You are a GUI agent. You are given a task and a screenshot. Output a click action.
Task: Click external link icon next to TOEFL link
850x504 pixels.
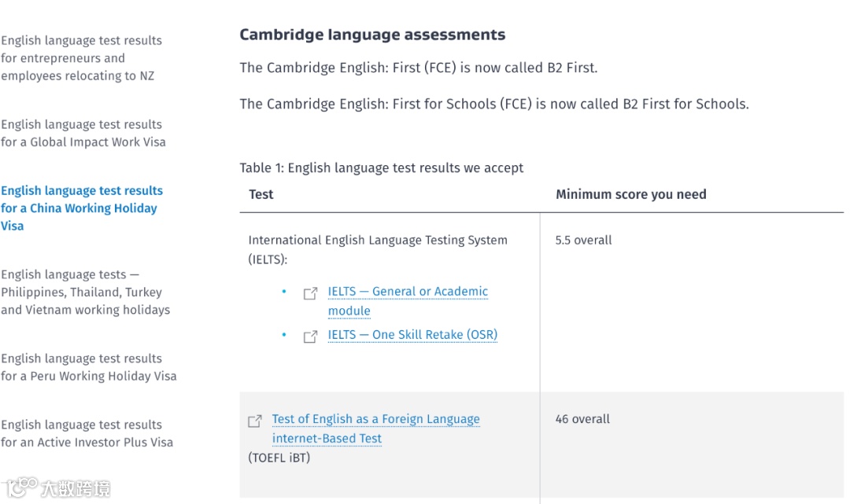[255, 421]
